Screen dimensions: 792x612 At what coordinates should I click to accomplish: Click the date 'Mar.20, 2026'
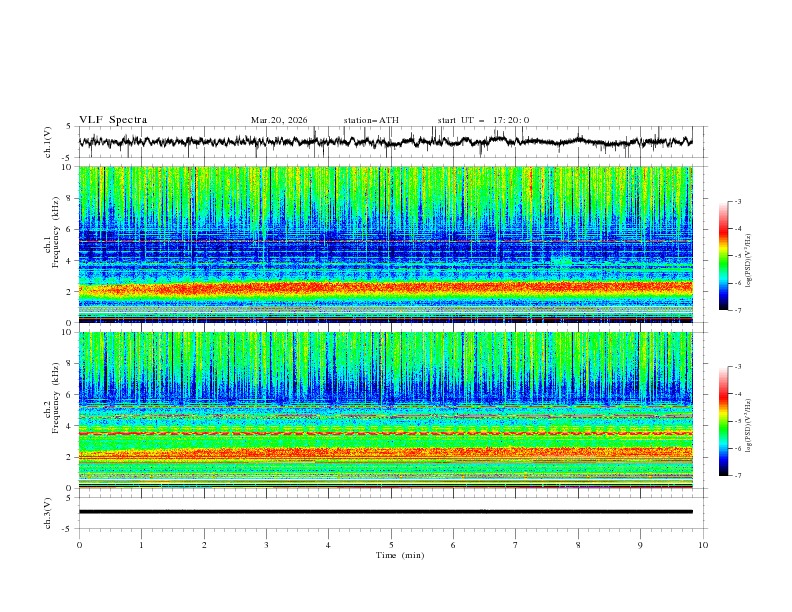click(279, 120)
